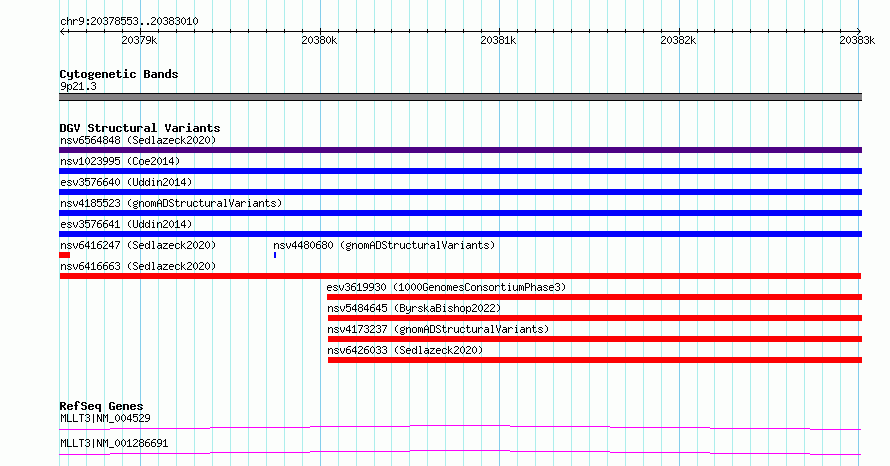Image resolution: width=890 pixels, height=466 pixels.
Task: Select the 9p21.3 band label
Action: 78,86
